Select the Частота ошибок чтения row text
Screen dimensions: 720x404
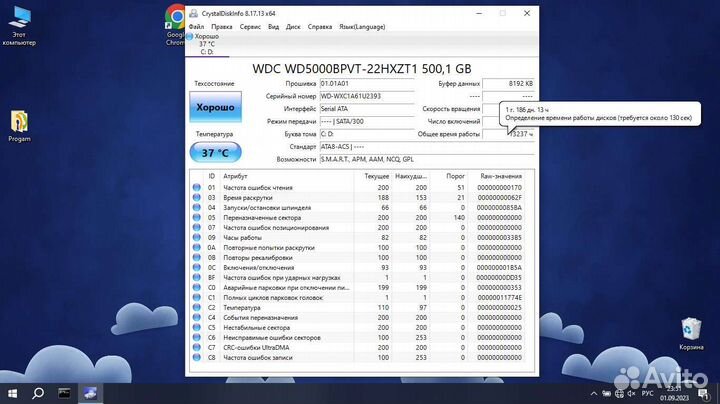258,188
